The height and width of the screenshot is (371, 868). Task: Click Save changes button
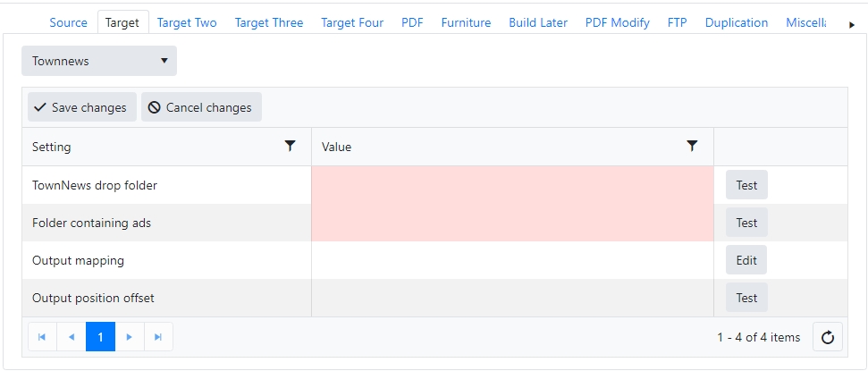click(81, 107)
